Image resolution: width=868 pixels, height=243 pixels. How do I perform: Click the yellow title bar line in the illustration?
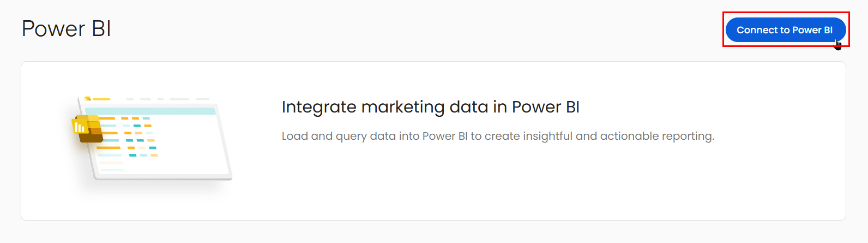pyautogui.click(x=102, y=99)
